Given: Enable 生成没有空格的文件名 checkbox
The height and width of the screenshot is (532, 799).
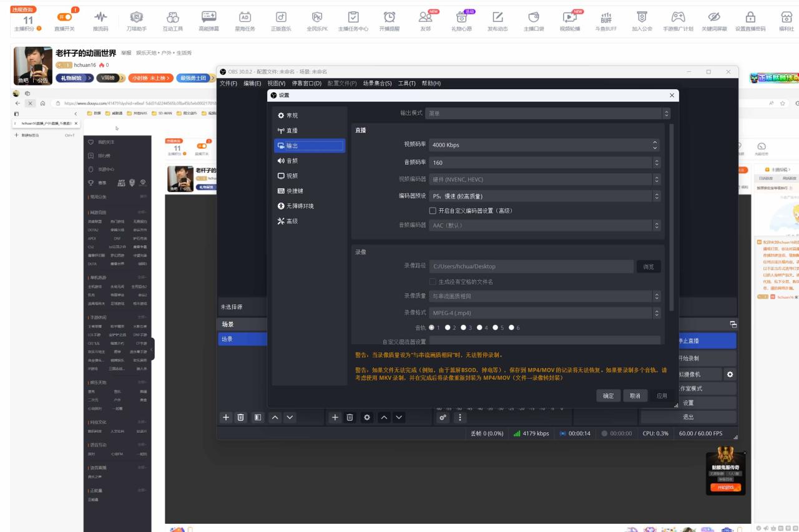Looking at the screenshot, I should tap(433, 282).
